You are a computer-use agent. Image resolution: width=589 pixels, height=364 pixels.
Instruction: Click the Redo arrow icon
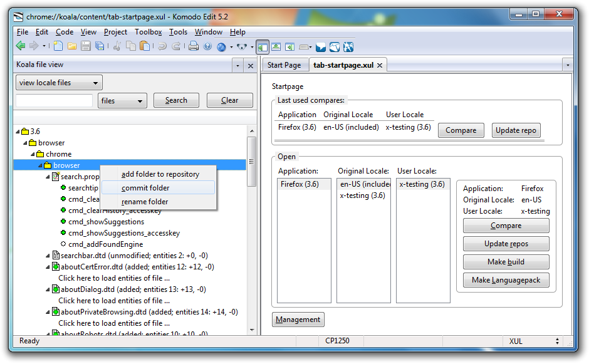click(x=176, y=46)
